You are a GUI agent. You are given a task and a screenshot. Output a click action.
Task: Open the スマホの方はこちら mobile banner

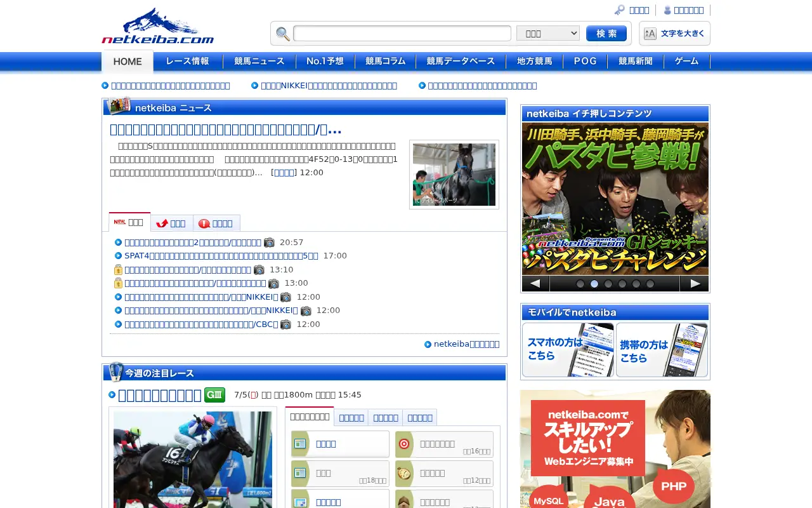click(568, 350)
